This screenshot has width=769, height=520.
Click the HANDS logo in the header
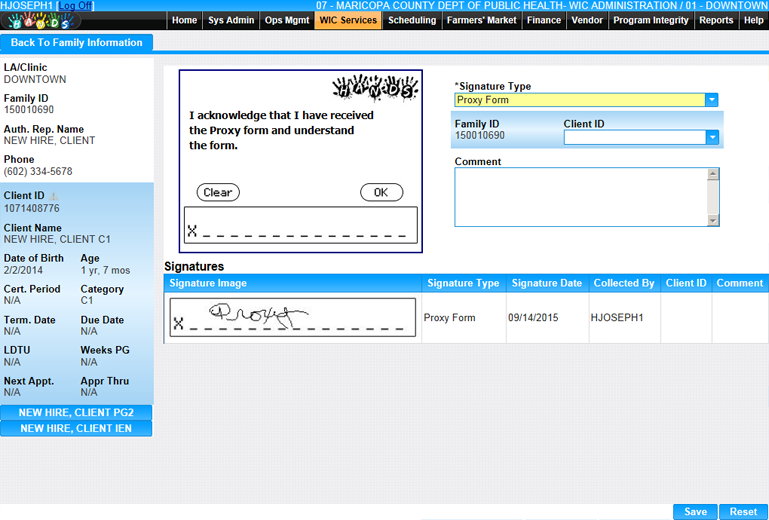[x=40, y=21]
